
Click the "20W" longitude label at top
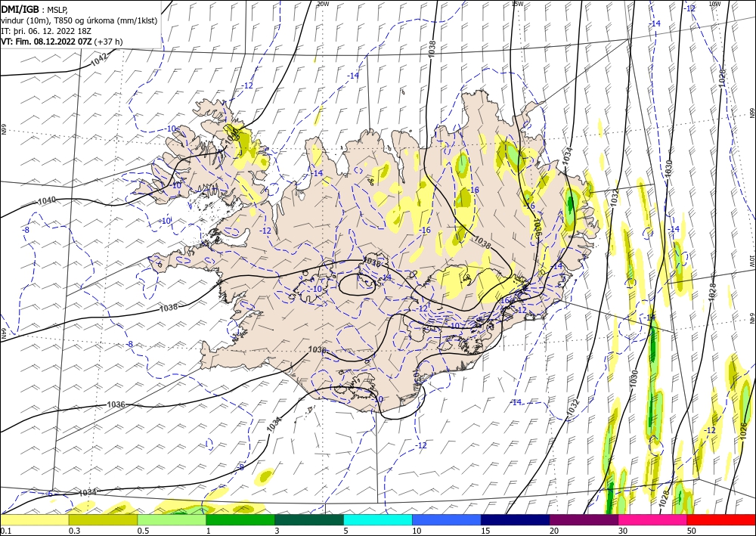323,4
